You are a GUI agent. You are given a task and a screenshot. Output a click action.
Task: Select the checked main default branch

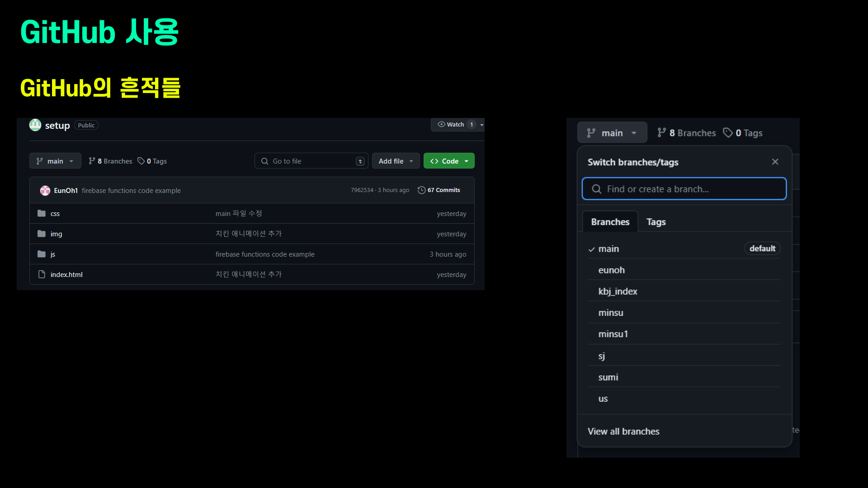[x=609, y=249]
